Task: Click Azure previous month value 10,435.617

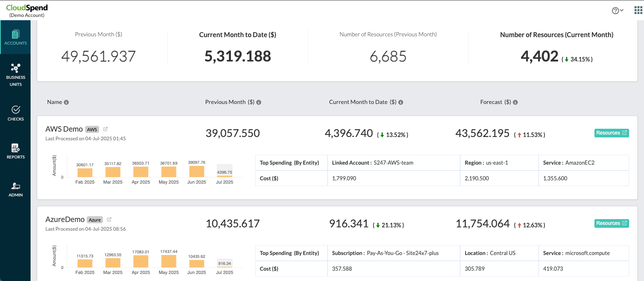Action: (x=233, y=224)
